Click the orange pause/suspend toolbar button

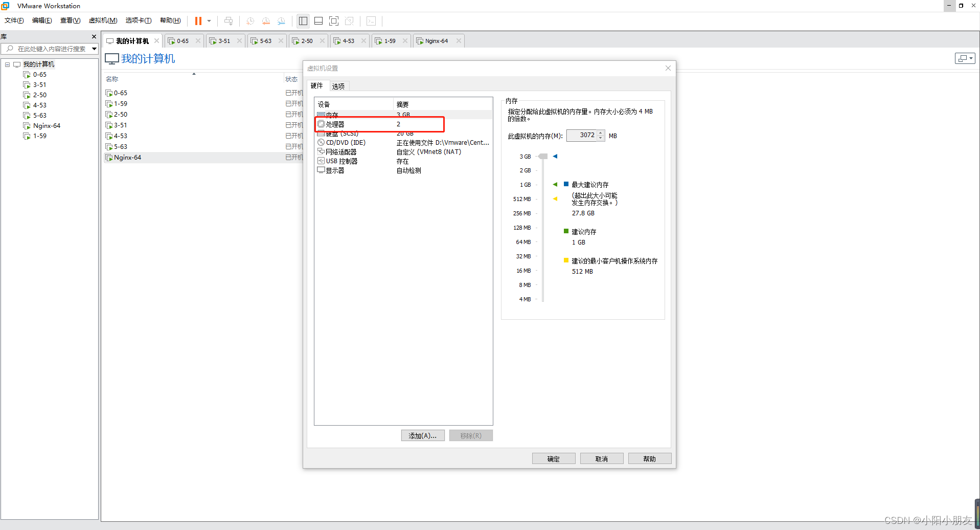[198, 21]
